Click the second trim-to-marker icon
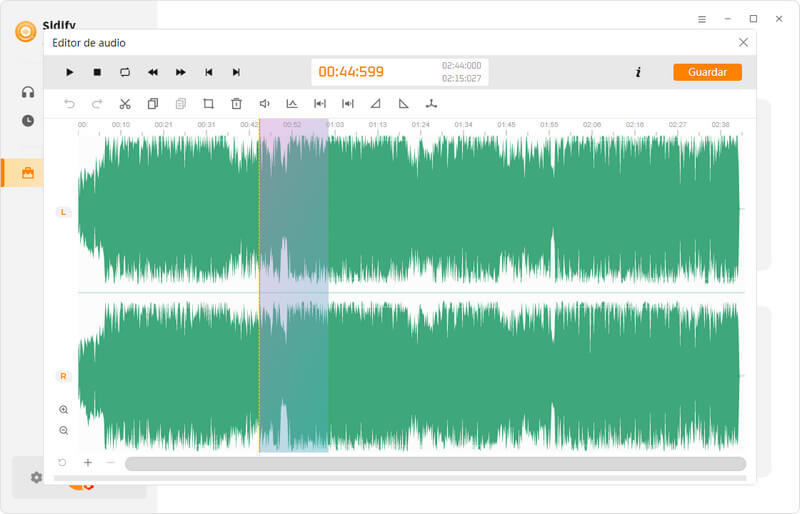Viewport: 800px width, 514px height. (x=347, y=104)
